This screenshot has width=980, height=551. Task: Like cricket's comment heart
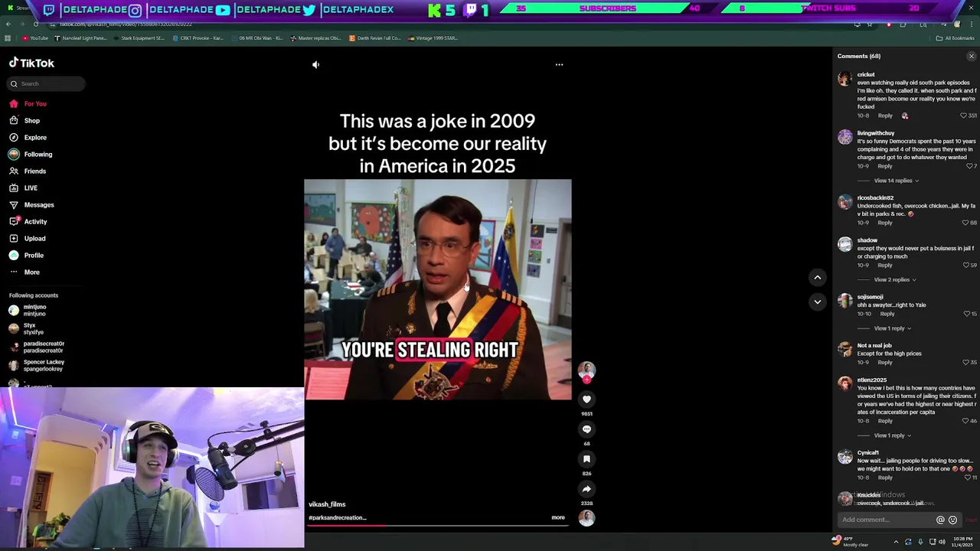click(963, 116)
